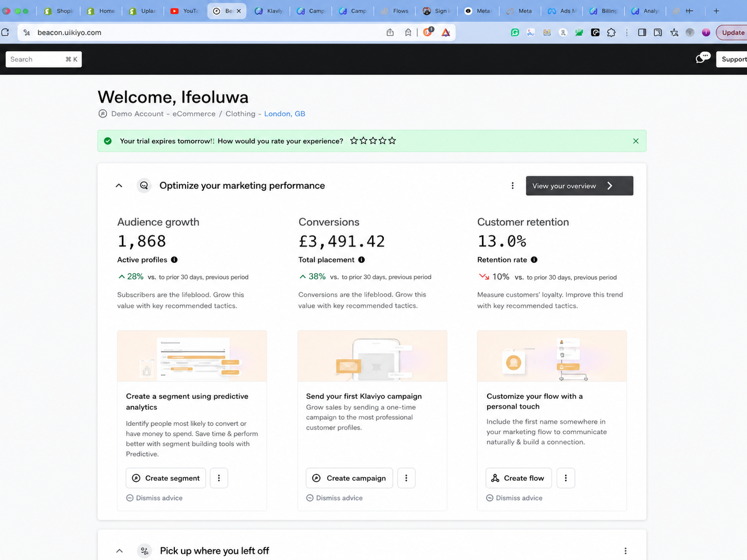Screen dimensions: 747x560
Task: Dismiss advice on the campaign card
Action: point(334,498)
